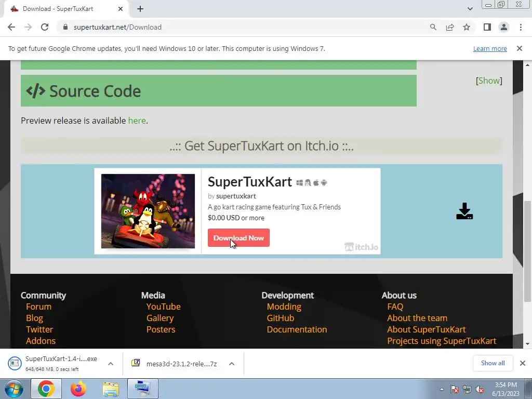Expand options for mesa3d 7z download
The height and width of the screenshot is (399, 532).
point(232,364)
